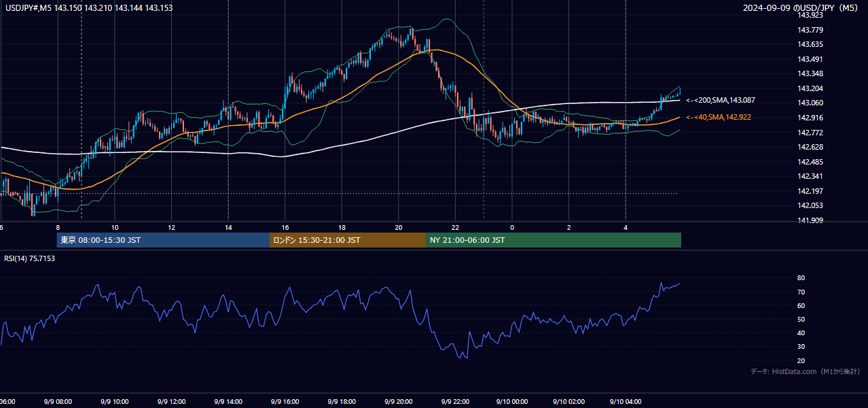Click hour 8 below the price chart

(x=58, y=228)
